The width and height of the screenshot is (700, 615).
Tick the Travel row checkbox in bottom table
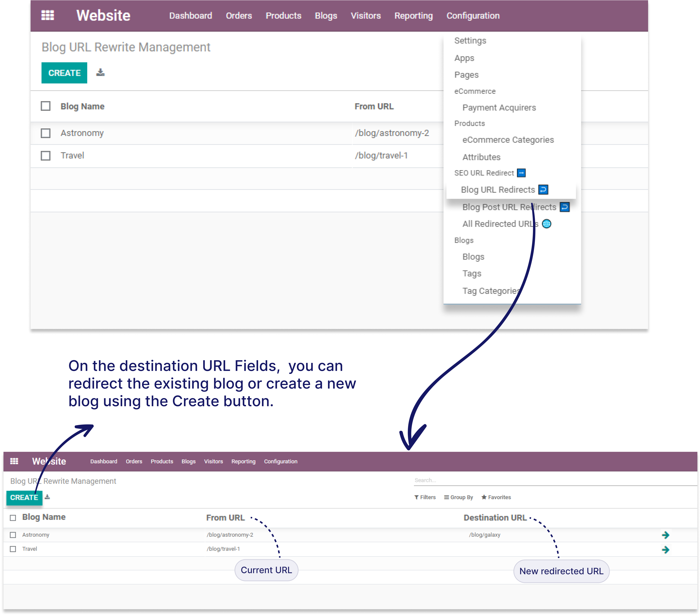tap(13, 549)
